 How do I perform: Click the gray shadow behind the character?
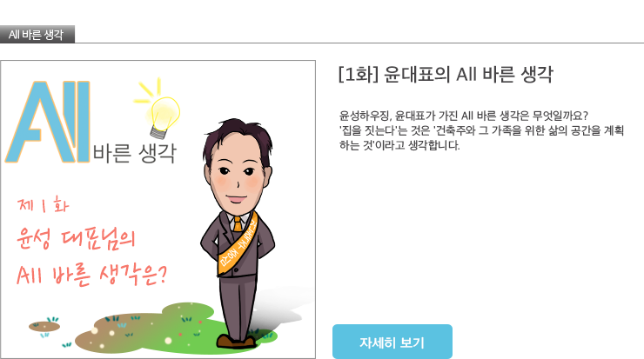[279, 308]
